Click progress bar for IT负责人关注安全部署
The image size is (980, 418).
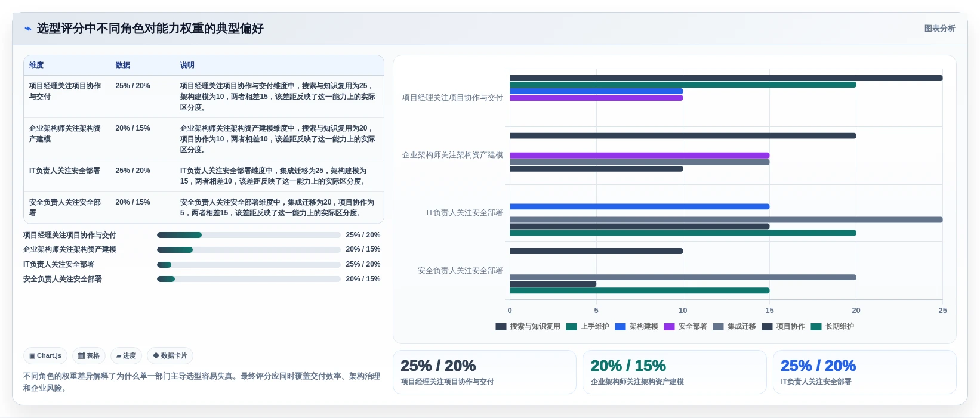point(248,265)
